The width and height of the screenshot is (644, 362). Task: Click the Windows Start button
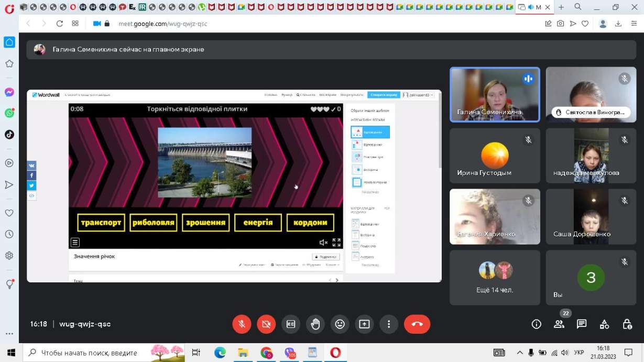[11, 353]
